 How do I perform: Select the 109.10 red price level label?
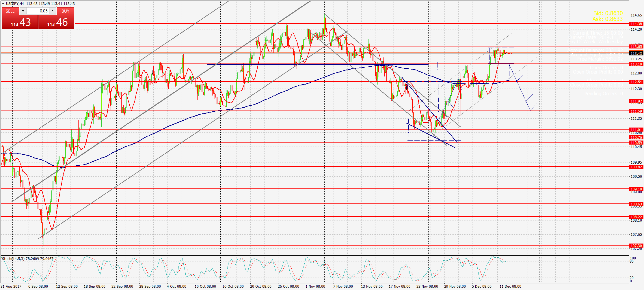[x=636, y=189]
